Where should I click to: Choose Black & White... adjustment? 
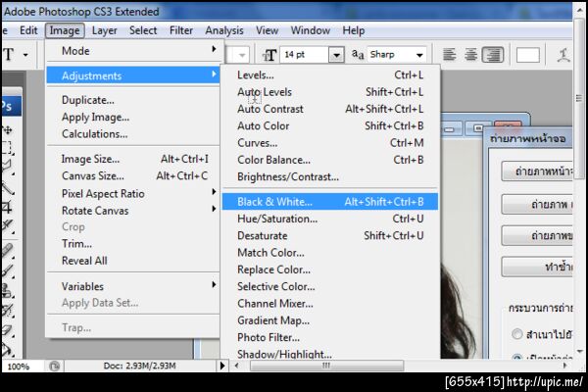pos(330,202)
